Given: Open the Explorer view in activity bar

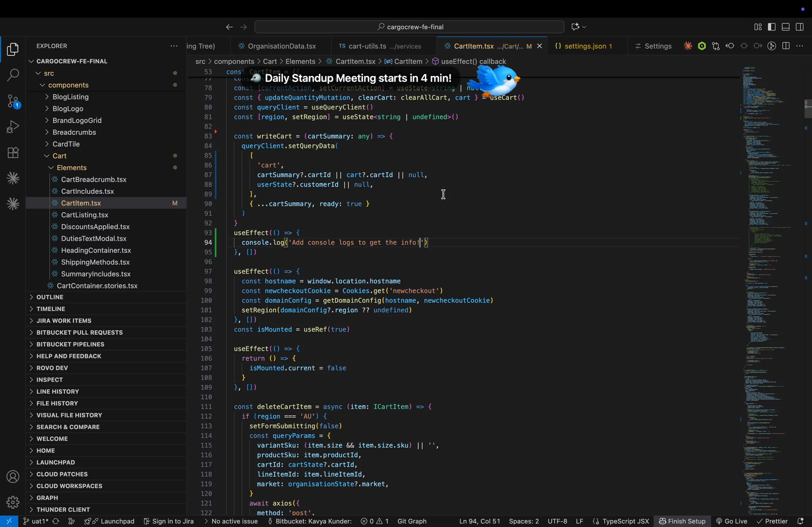Looking at the screenshot, I should tap(13, 50).
